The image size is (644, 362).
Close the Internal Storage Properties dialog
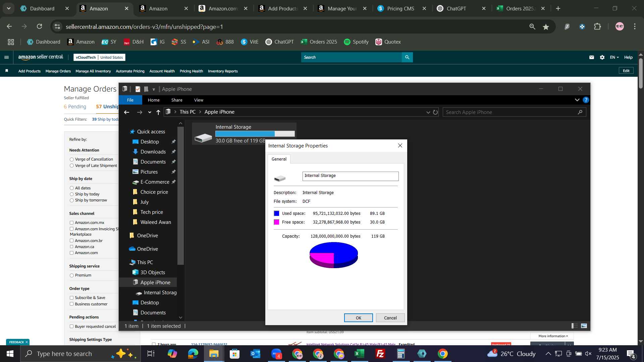pyautogui.click(x=400, y=145)
